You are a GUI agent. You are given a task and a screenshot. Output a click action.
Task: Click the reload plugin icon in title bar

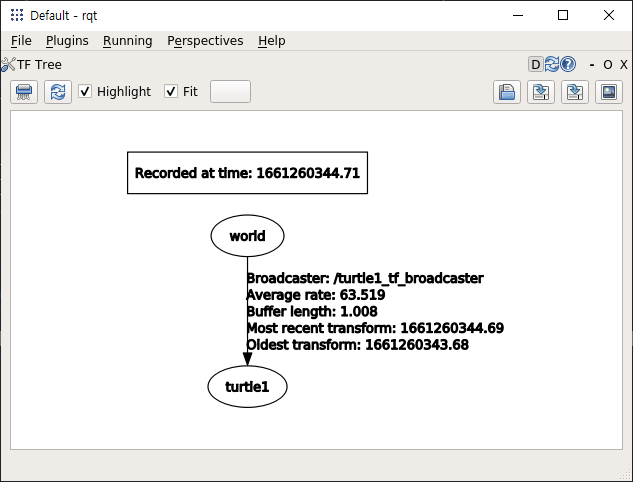coord(551,64)
